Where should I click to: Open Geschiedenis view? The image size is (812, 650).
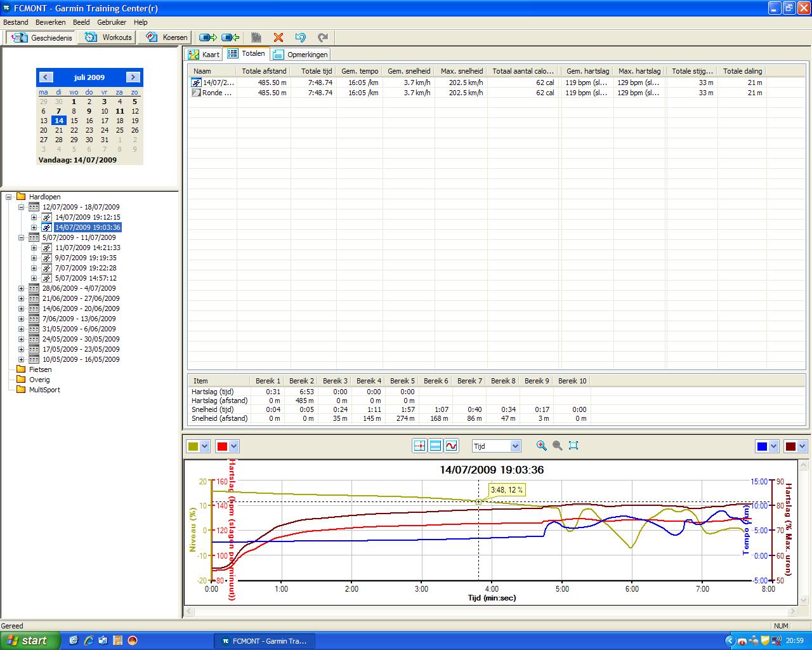tap(41, 37)
